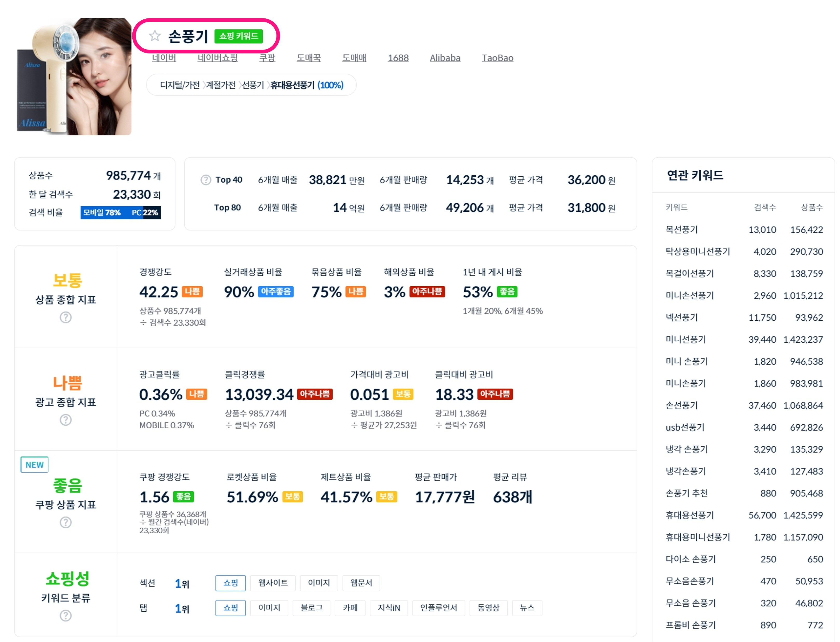Open help icon under 쿠팡 상품 지표
Image resolution: width=840 pixels, height=642 pixels.
(x=65, y=522)
